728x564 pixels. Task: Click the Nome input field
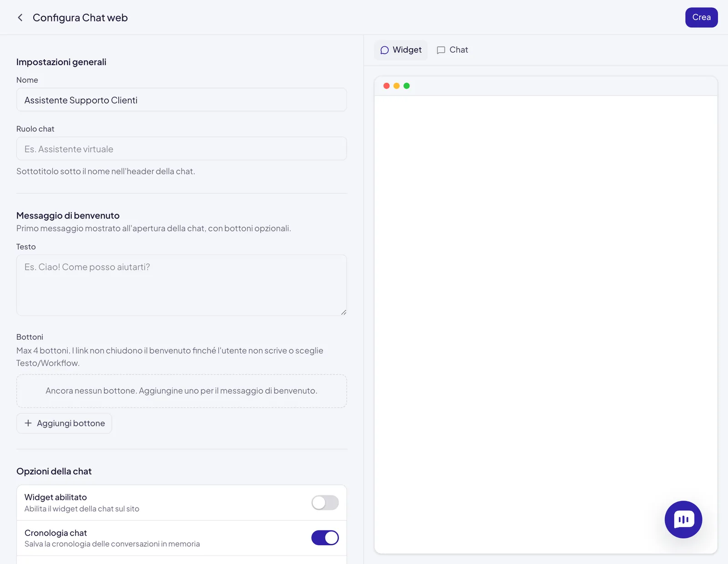click(x=182, y=100)
